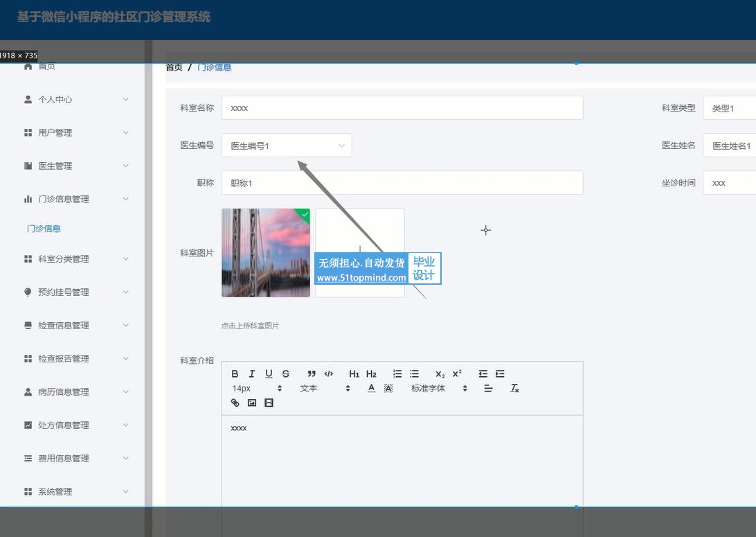Click 个人中心 user icon
The height and width of the screenshot is (537, 756).
point(28,99)
